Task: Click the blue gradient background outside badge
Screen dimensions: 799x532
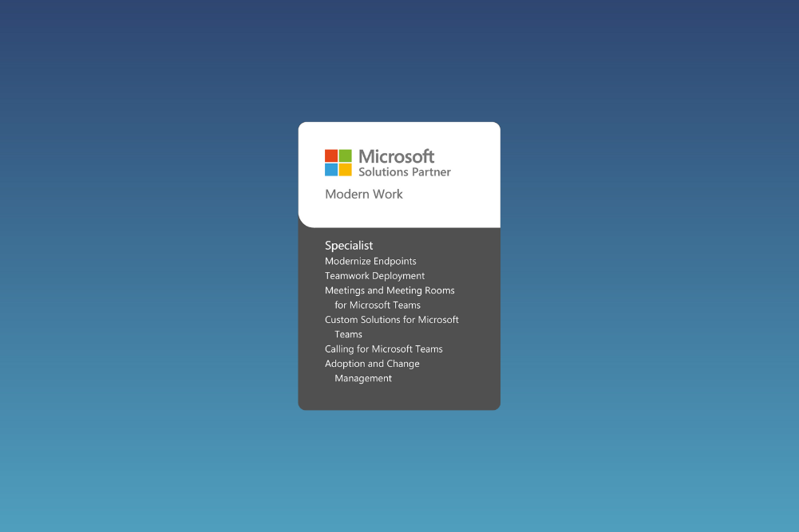Action: pos(144,263)
